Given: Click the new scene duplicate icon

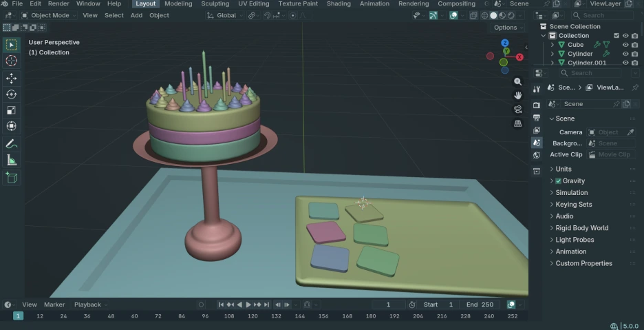Looking at the screenshot, I should tap(626, 104).
